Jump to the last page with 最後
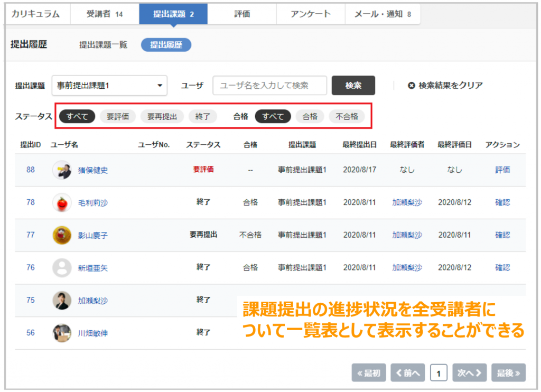Image resolution: width=541 pixels, height=392 pixels. point(508,373)
